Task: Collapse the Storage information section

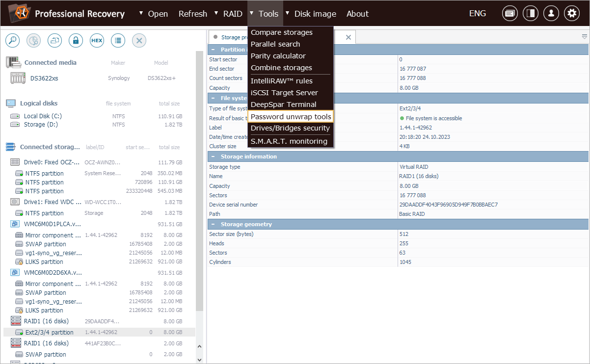Action: tap(213, 157)
